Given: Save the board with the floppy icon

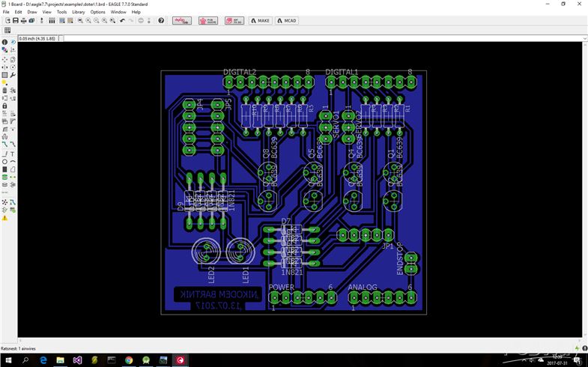Looking at the screenshot, I should pos(16,21).
